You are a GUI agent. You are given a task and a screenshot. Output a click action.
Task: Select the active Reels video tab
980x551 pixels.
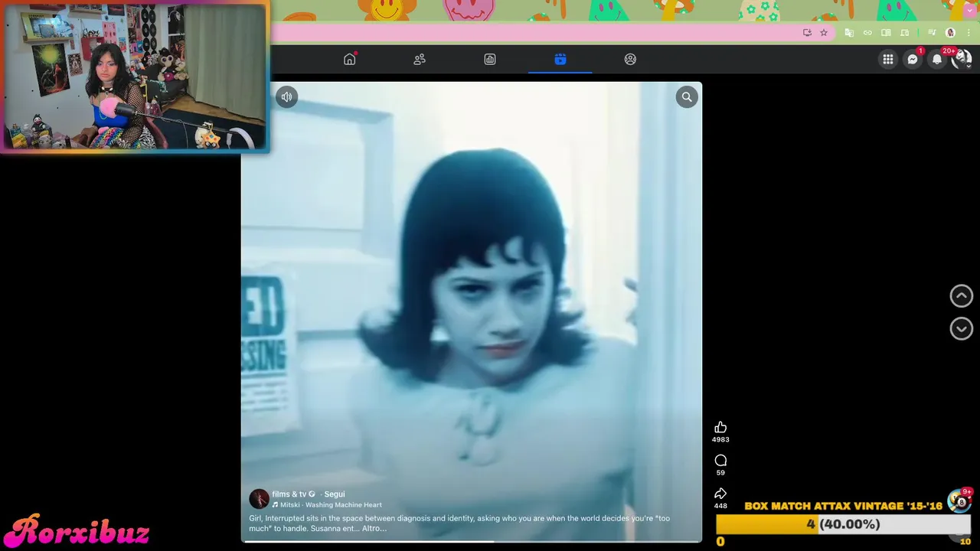[x=560, y=59]
